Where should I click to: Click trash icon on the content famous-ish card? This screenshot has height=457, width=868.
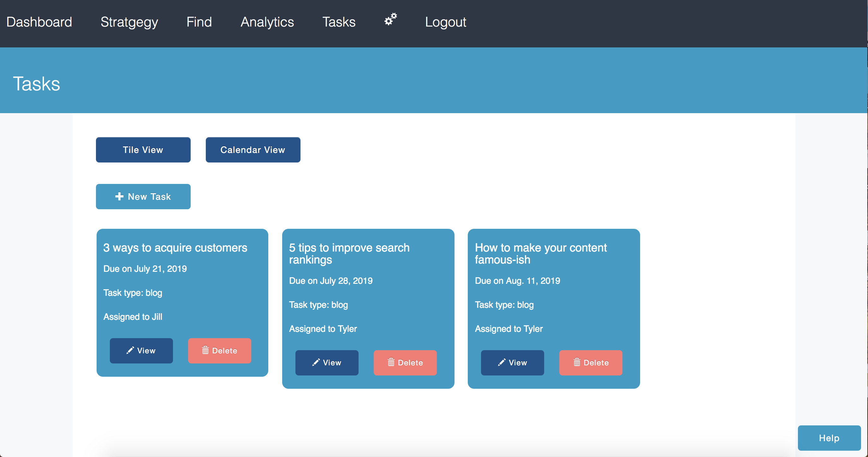click(577, 363)
